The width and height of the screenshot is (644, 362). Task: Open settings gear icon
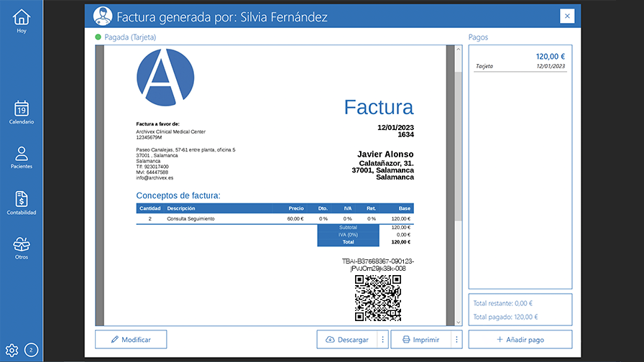[x=11, y=351]
